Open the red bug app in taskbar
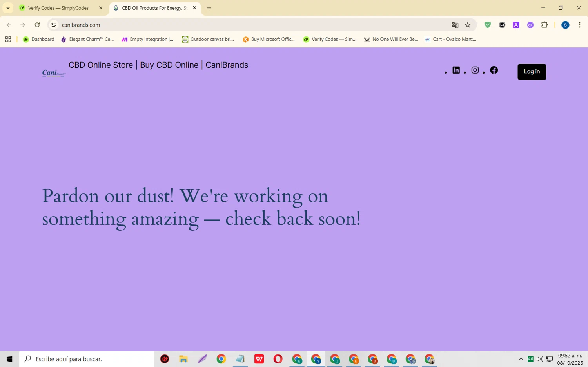This screenshot has height=367, width=588. coord(165,359)
